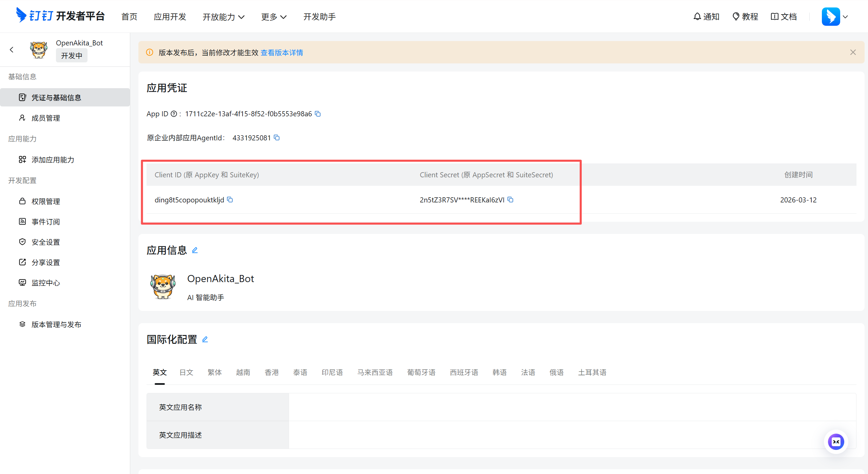The image size is (868, 474).
Task: Edit the 国际化配置 section
Action: (205, 339)
